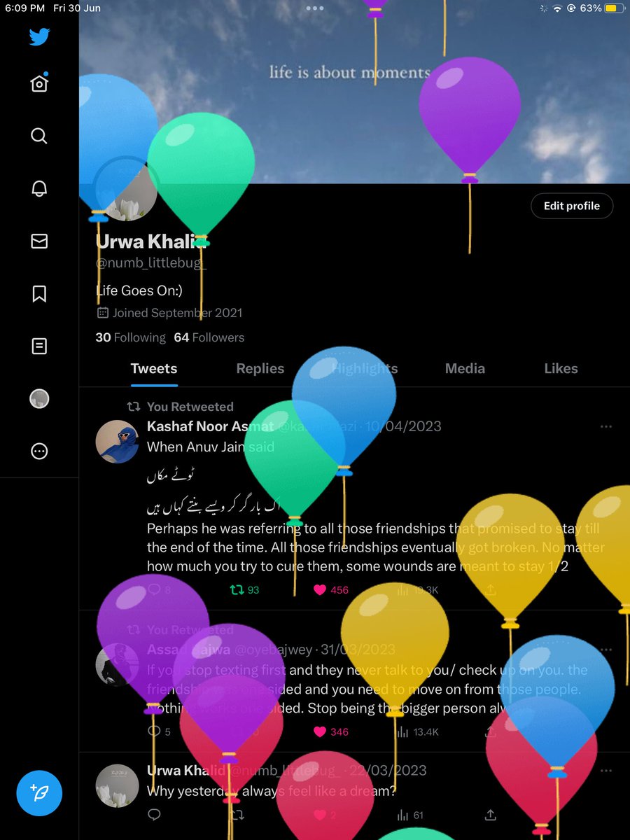Switch to the Likes tab
The height and width of the screenshot is (840, 630).
coord(561,368)
